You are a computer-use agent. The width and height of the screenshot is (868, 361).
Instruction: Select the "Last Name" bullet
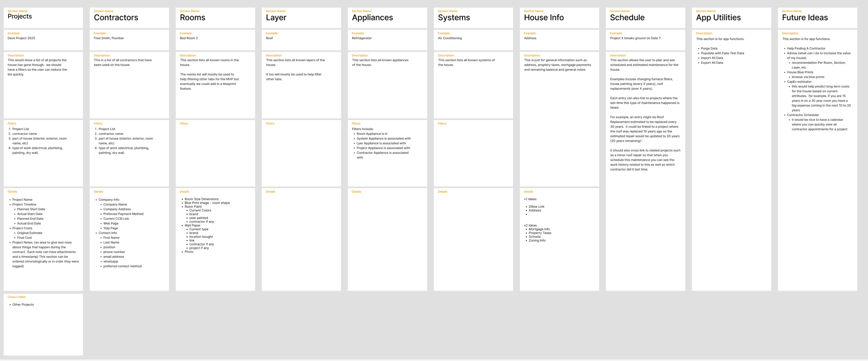click(x=111, y=242)
